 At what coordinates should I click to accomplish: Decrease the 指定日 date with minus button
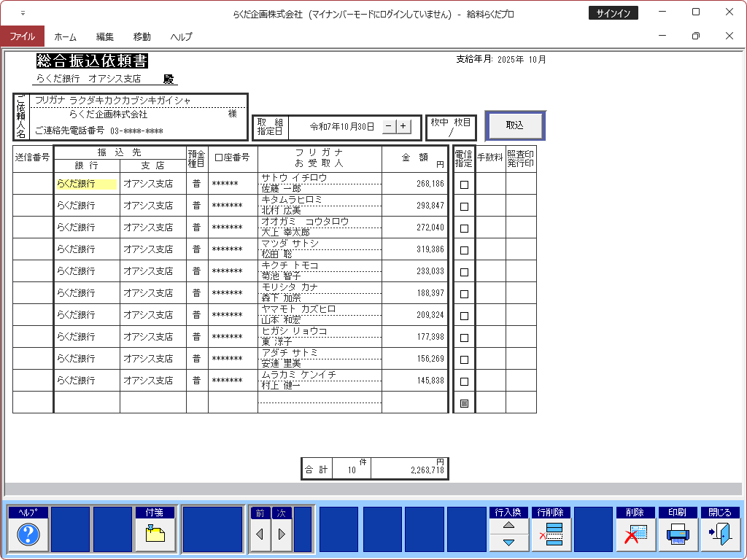(x=389, y=126)
